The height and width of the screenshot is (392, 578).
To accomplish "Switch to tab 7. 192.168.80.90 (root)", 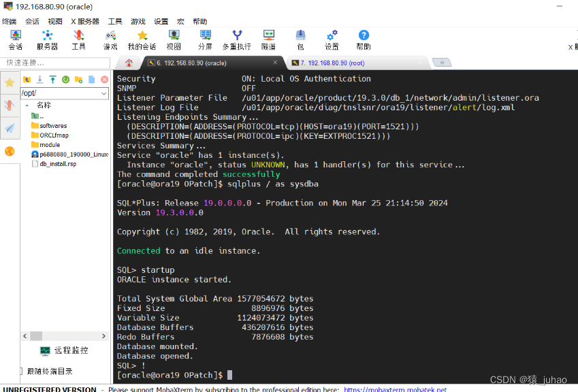I will (357, 63).
